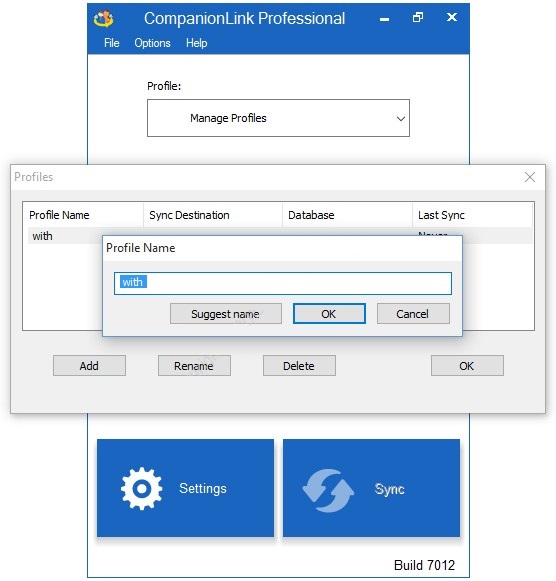Screen dimensions: 556x581
Task: Click the Sync arrows tile
Action: (x=371, y=488)
